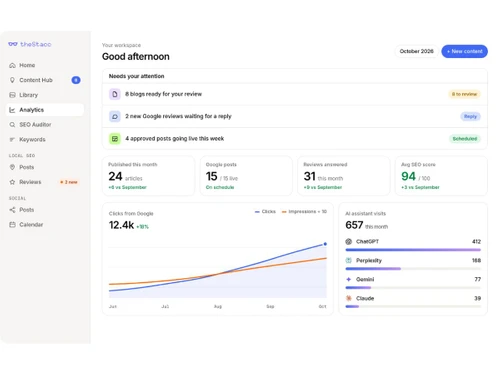Click the 12.4k clicks value
The width and height of the screenshot is (500, 375).
pos(121,225)
